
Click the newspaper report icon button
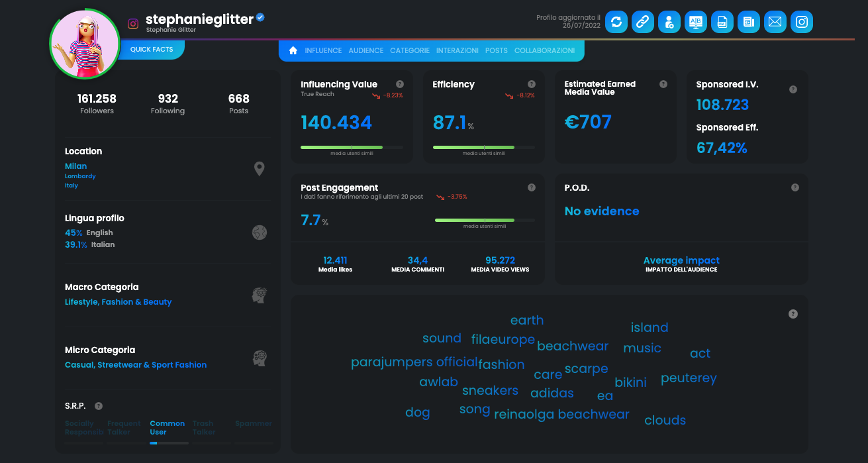(748, 22)
